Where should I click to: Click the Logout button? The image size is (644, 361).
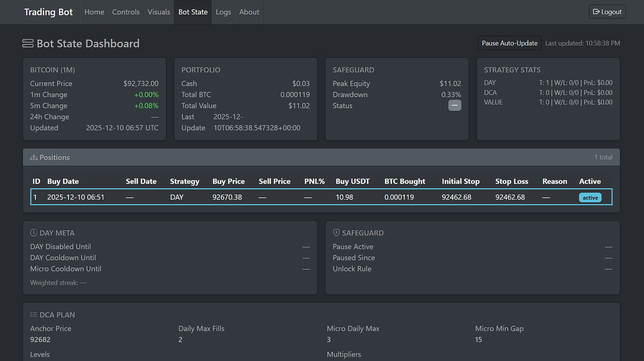(607, 11)
